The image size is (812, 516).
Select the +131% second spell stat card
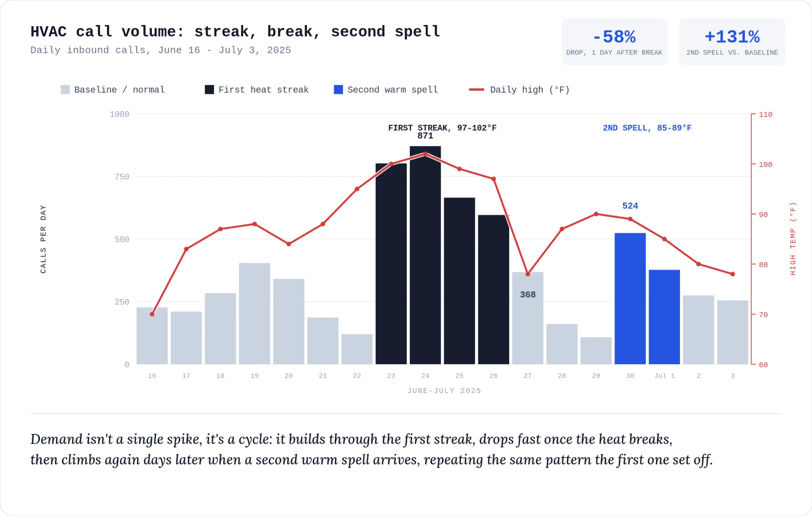pos(732,41)
